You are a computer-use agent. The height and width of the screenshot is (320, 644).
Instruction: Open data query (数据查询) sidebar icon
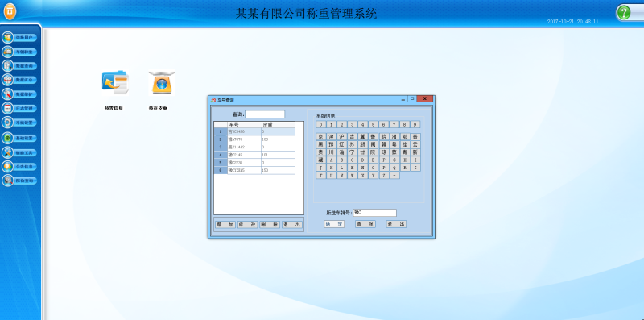[7, 66]
